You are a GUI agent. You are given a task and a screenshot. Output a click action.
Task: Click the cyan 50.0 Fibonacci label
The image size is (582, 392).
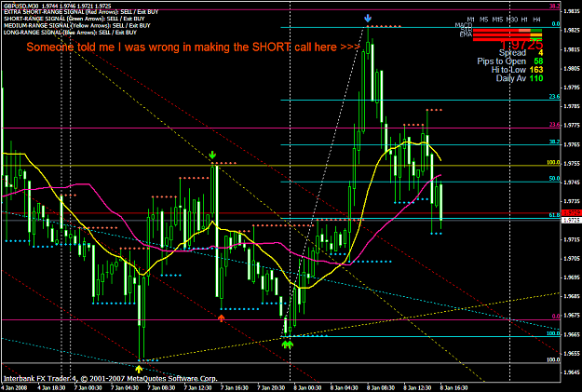(x=555, y=179)
